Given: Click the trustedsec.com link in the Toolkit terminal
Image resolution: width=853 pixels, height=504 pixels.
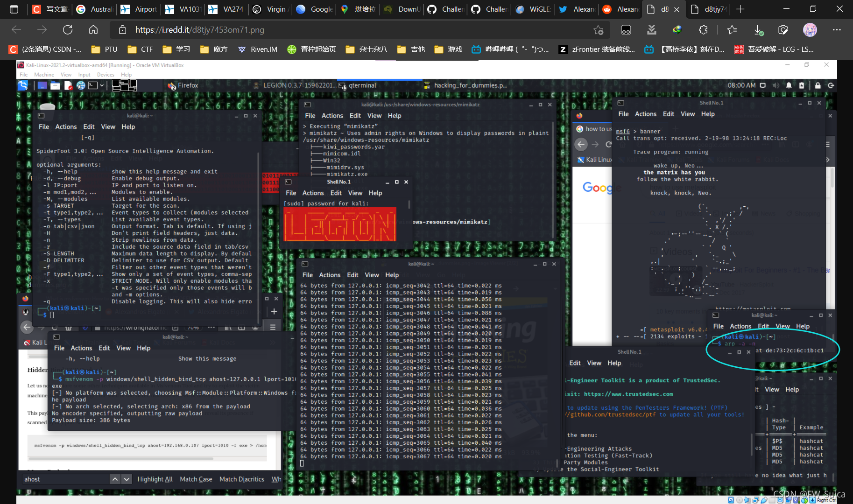Looking at the screenshot, I should click(628, 394).
